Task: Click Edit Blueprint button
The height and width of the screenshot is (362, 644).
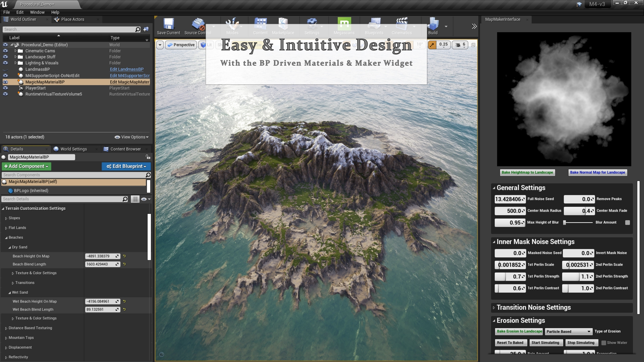Action: coord(126,166)
